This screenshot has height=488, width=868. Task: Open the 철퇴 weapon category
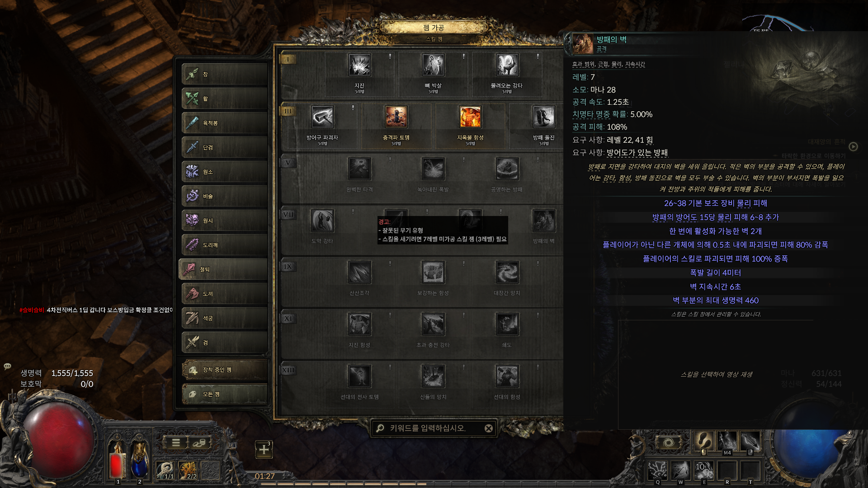[x=224, y=269]
